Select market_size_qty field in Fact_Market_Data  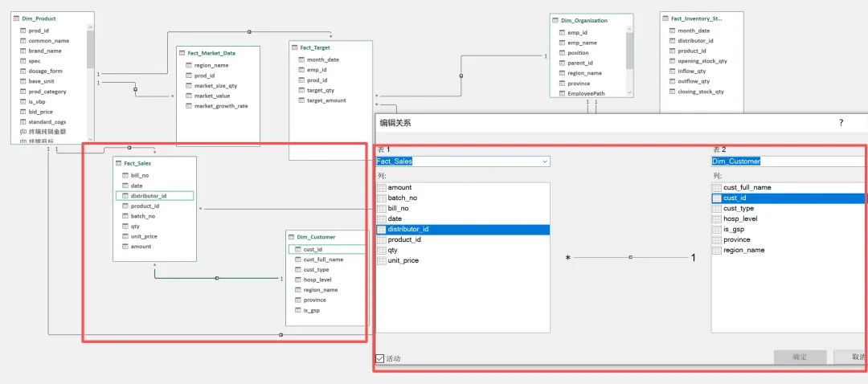click(218, 86)
